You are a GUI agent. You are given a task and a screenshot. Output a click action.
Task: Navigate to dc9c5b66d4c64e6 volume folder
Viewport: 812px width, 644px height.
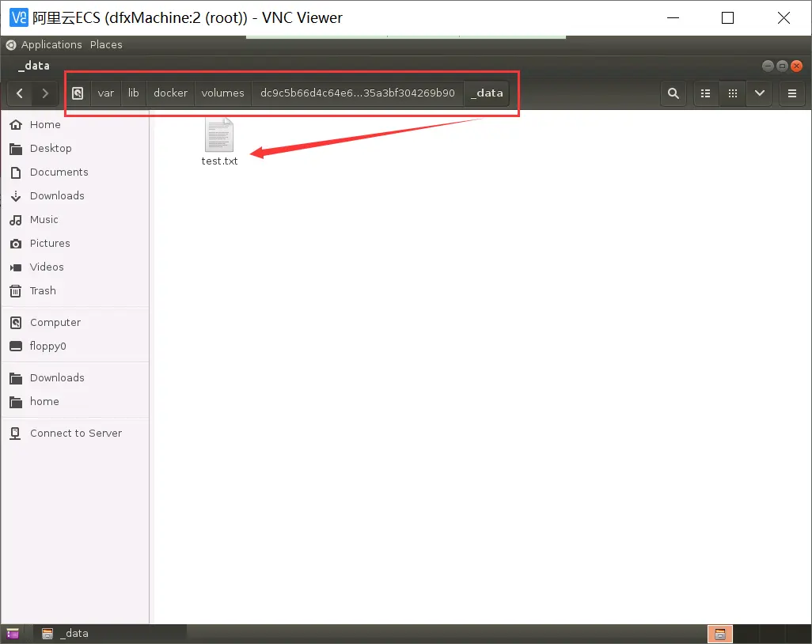click(357, 93)
